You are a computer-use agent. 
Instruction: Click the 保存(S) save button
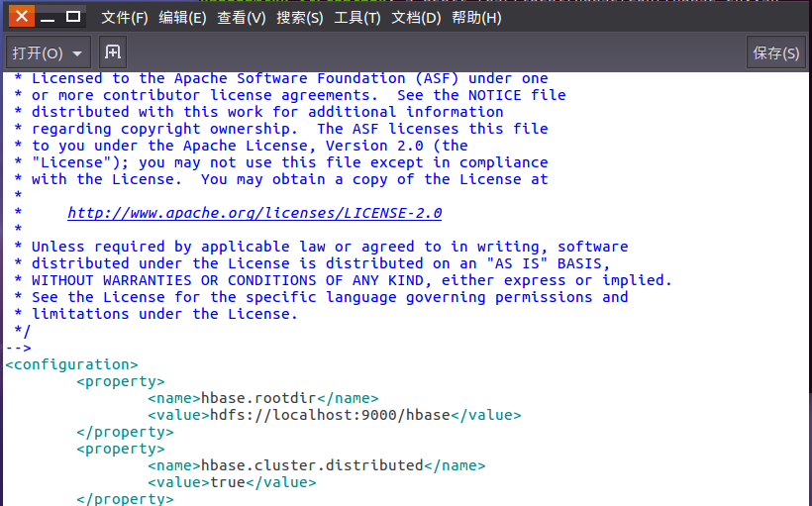tap(775, 52)
